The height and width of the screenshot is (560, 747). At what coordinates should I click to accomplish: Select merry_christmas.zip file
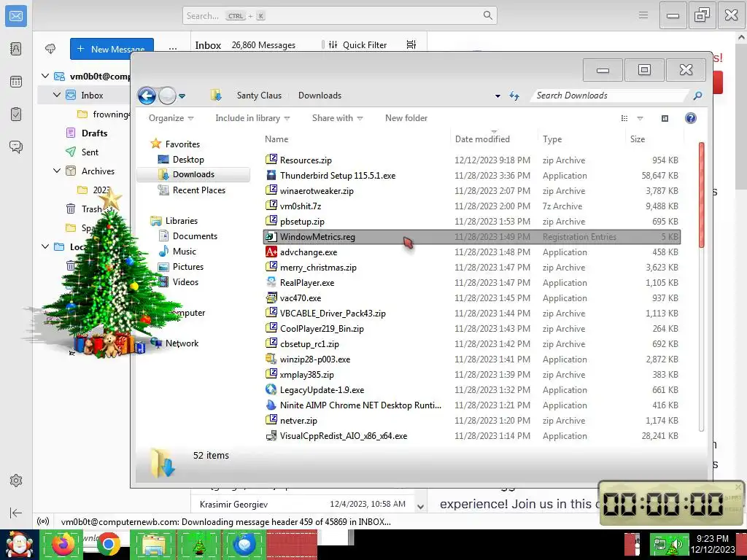(472, 267)
